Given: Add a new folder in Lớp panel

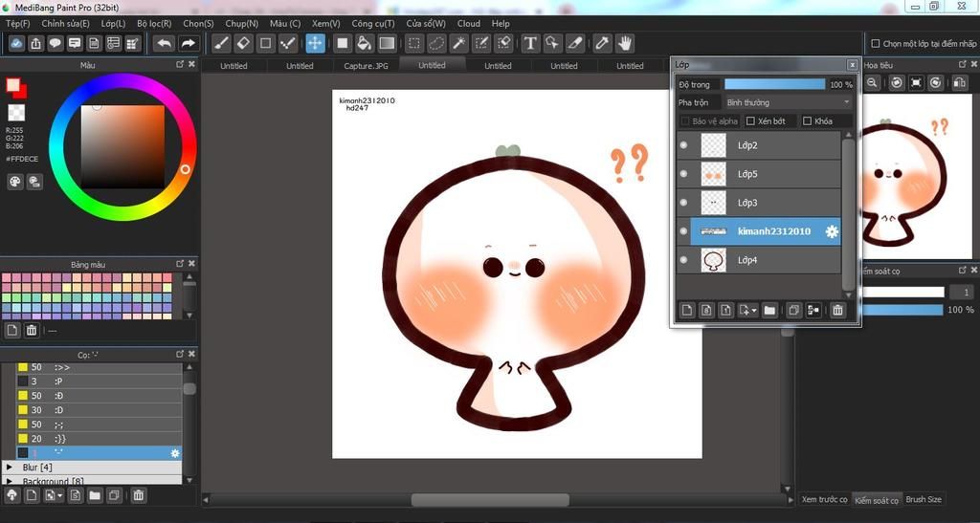Looking at the screenshot, I should 769,310.
